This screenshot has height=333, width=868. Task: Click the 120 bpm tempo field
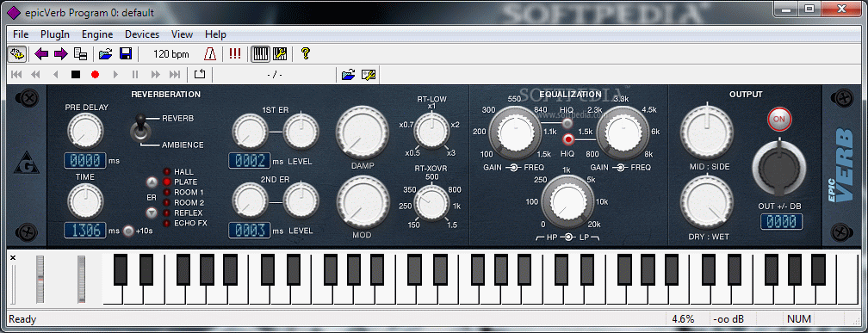[x=171, y=54]
